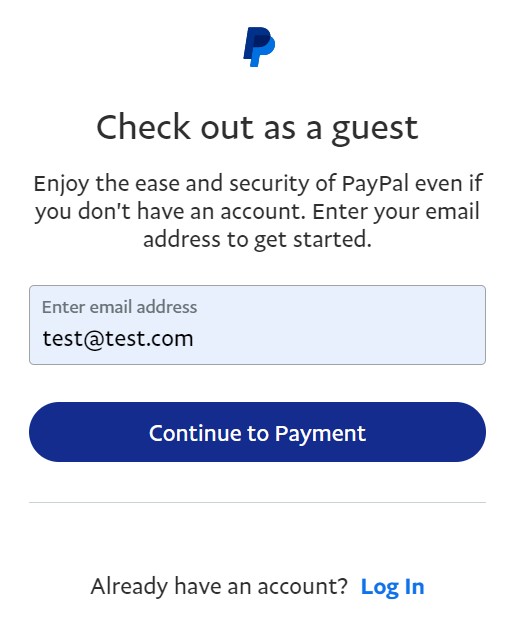
Task: Click the Continue to Payment button
Action: (x=258, y=432)
